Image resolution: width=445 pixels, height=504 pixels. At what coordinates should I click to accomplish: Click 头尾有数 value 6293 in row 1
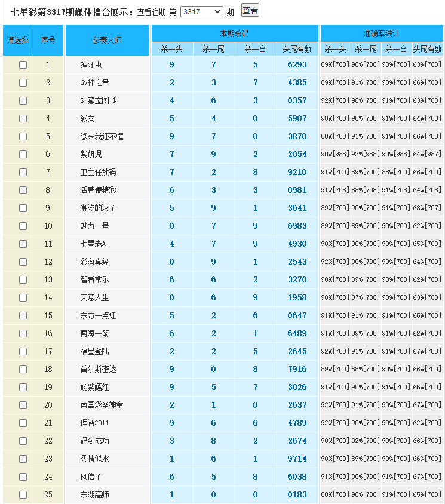point(297,65)
